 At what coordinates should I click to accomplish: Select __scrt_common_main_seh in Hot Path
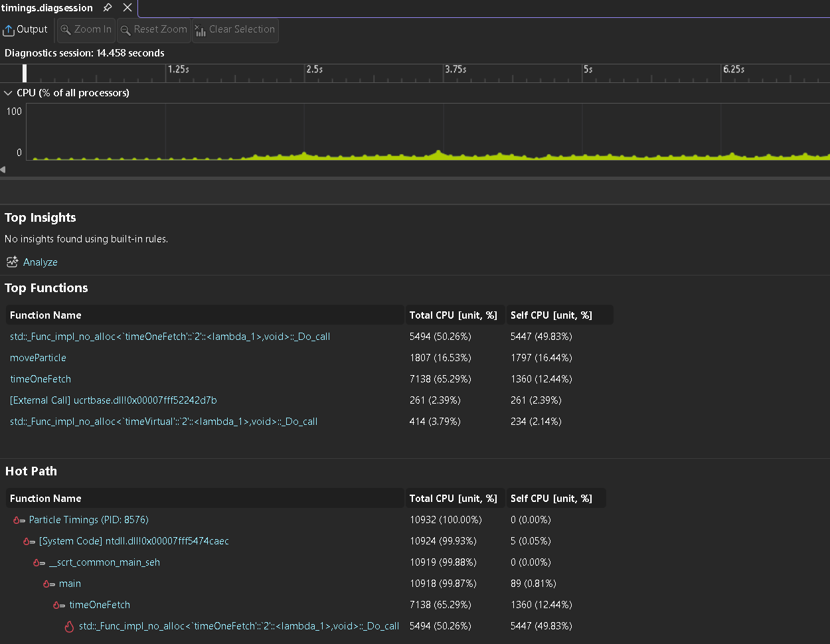tap(104, 562)
